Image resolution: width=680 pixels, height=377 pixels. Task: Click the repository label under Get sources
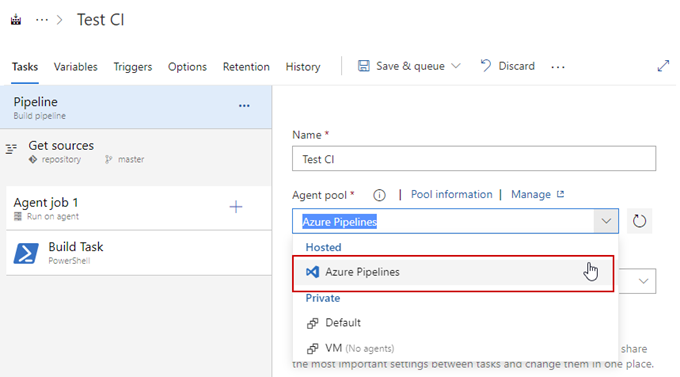pyautogui.click(x=61, y=160)
